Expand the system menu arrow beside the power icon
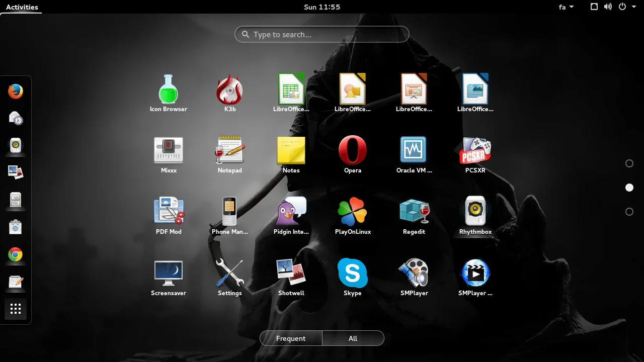644x362 pixels. coord(634,7)
